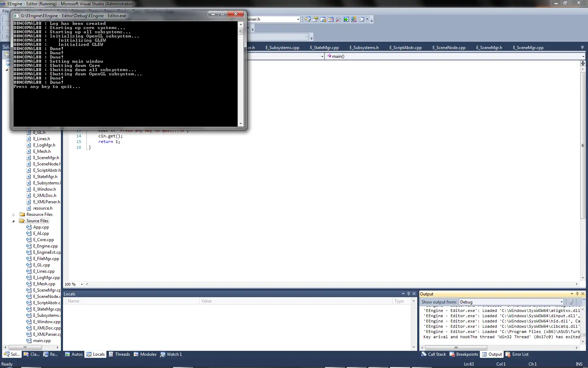Switch to the E_SceneMgr.h tab
This screenshot has height=368, width=588.
click(x=489, y=48)
